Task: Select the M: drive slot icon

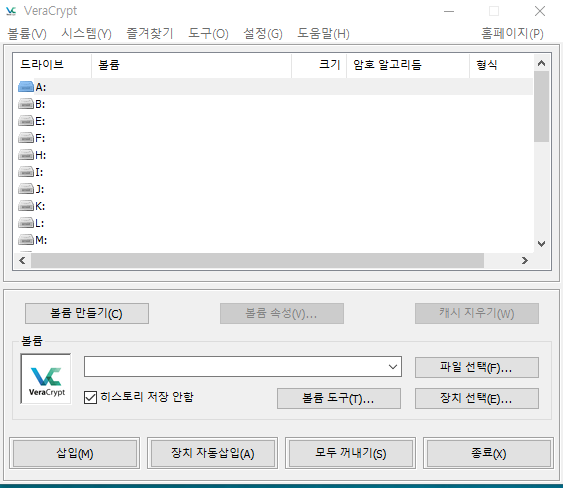Action: (x=26, y=240)
